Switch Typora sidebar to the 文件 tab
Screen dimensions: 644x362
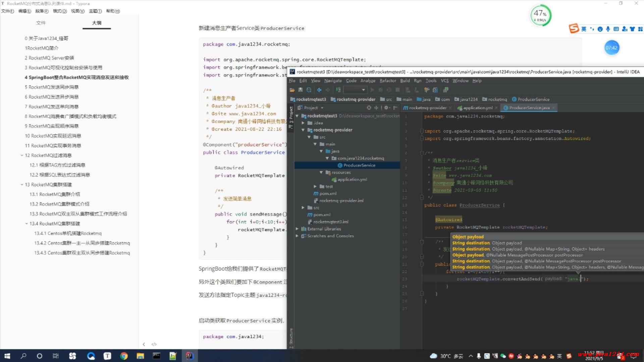pos(41,23)
